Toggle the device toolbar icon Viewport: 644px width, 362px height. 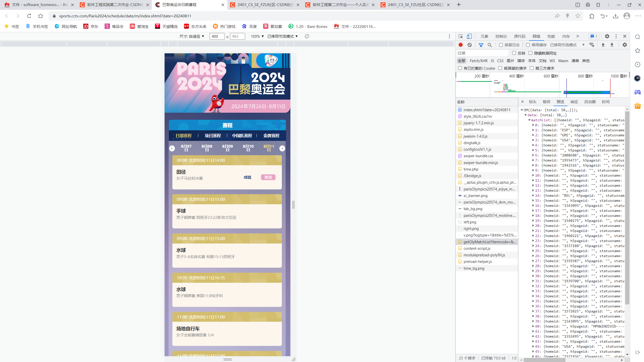click(x=469, y=36)
